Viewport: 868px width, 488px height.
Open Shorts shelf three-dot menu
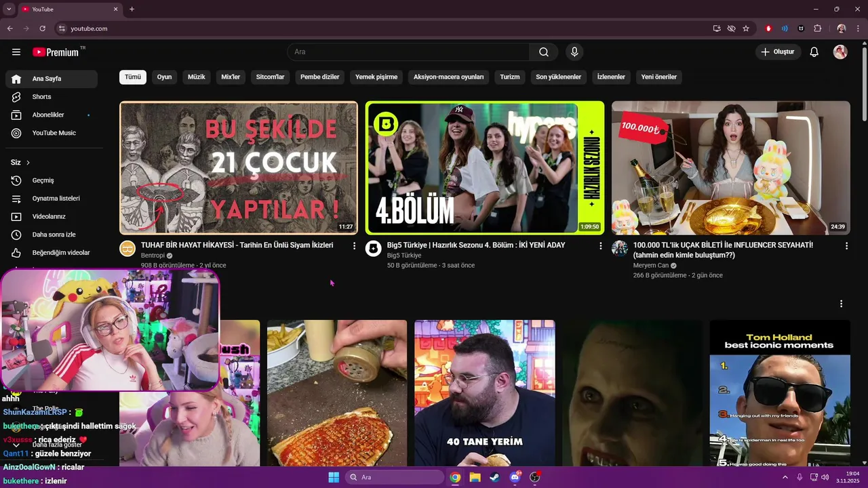pos(842,304)
